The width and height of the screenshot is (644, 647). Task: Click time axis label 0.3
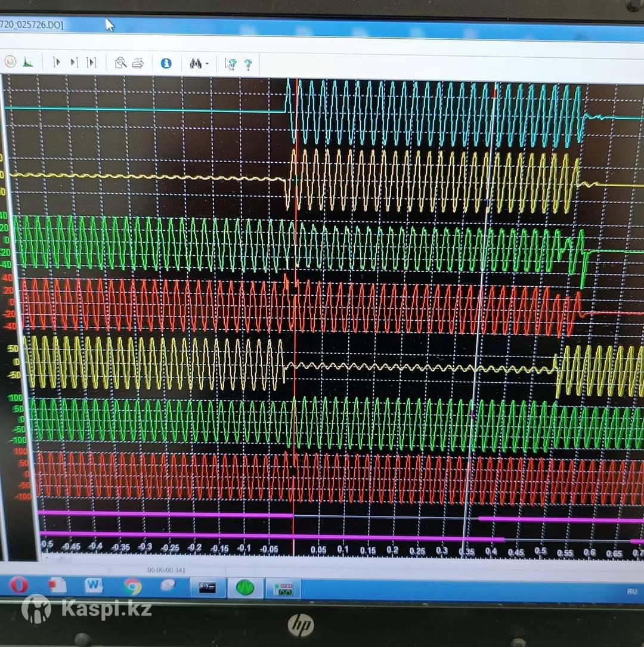[x=441, y=551]
